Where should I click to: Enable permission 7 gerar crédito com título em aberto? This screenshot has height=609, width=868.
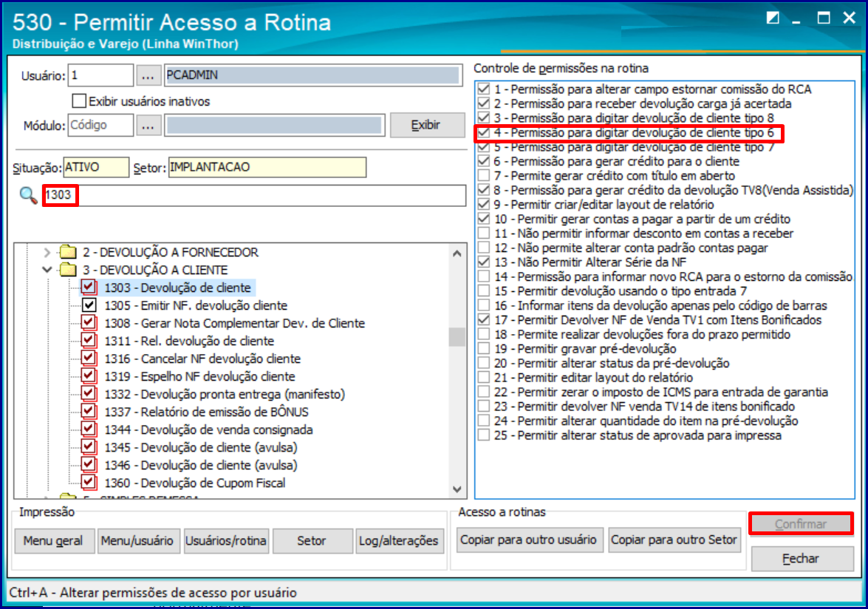(484, 175)
